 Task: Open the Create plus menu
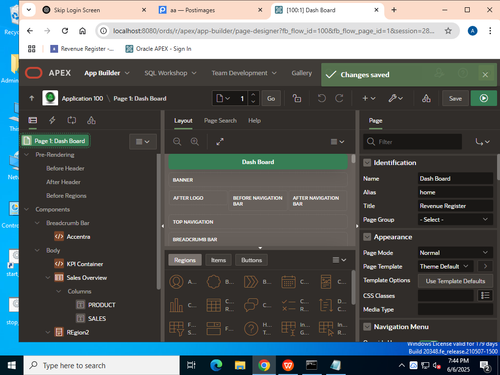369,98
